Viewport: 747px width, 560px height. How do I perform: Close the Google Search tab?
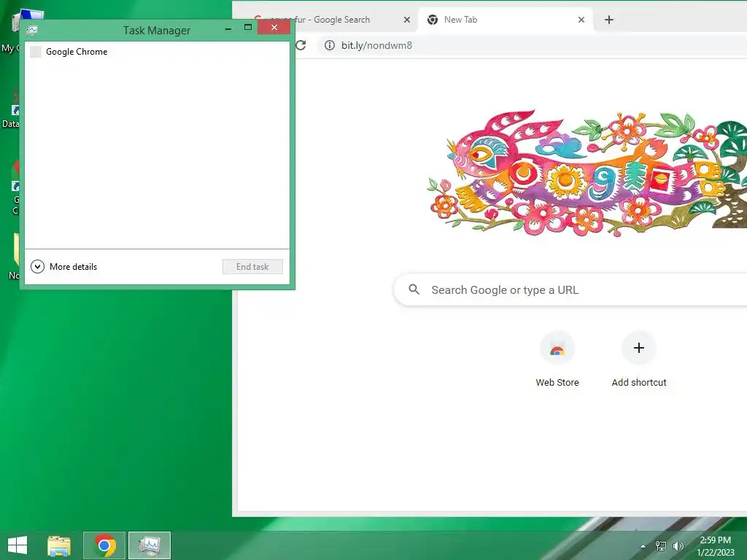pyautogui.click(x=407, y=20)
